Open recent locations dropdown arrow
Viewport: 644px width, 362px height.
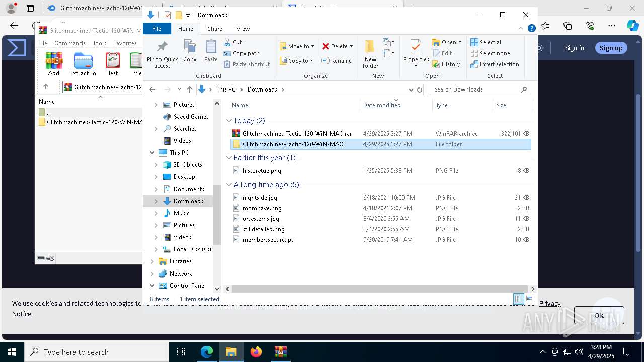click(x=179, y=89)
